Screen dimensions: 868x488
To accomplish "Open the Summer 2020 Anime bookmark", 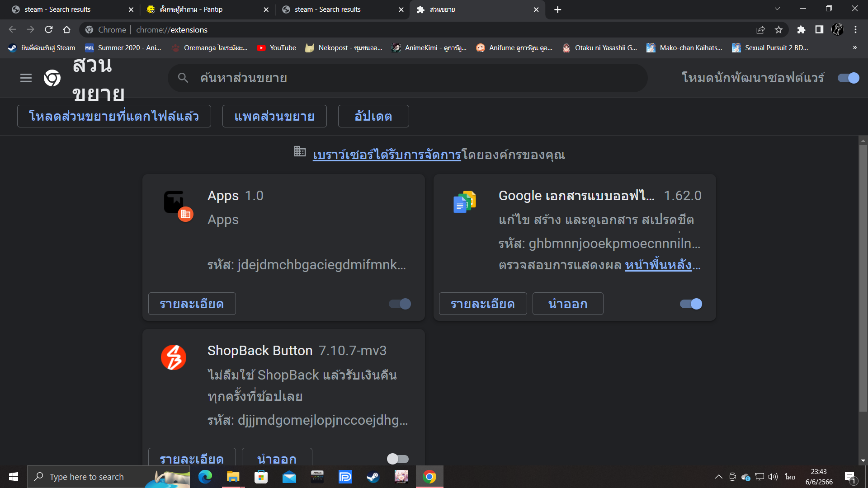I will pos(123,48).
